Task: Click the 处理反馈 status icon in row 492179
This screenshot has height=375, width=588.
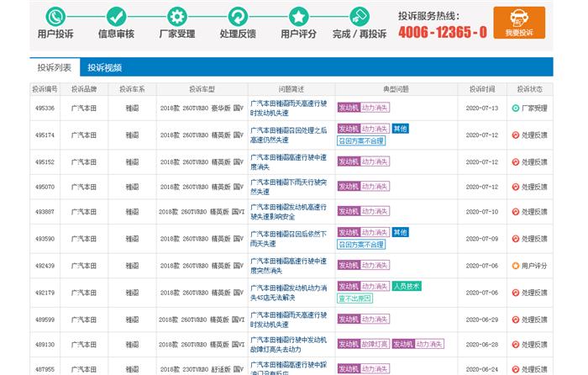Action: pos(516,293)
